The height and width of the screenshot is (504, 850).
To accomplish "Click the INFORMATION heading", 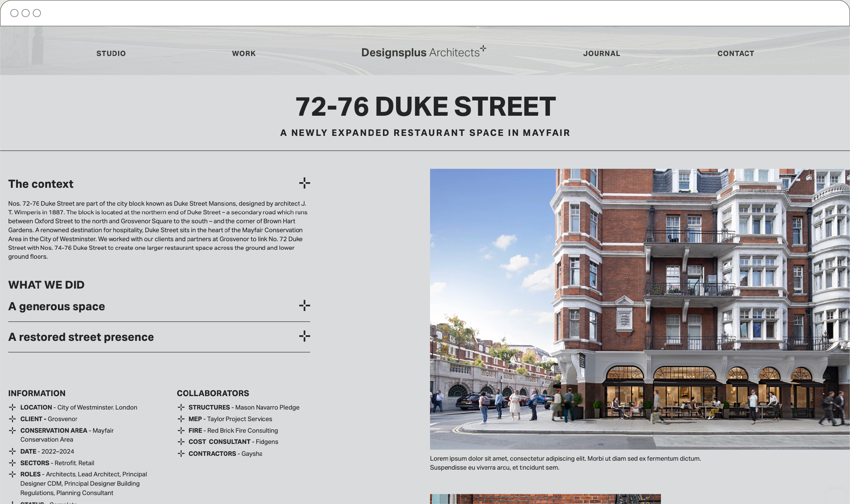I will tap(37, 393).
